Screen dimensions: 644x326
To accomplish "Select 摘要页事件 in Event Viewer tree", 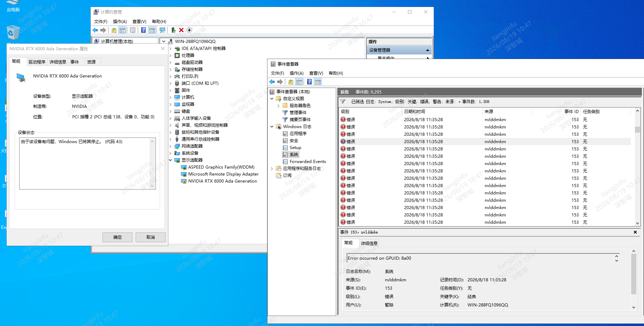I will (300, 120).
